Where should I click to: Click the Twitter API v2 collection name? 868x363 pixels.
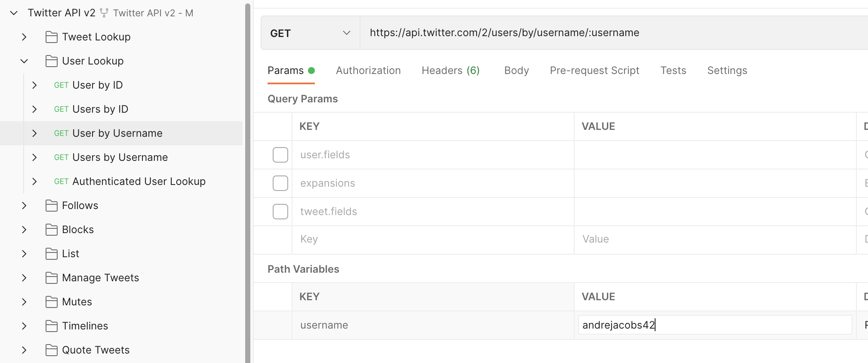pos(62,13)
